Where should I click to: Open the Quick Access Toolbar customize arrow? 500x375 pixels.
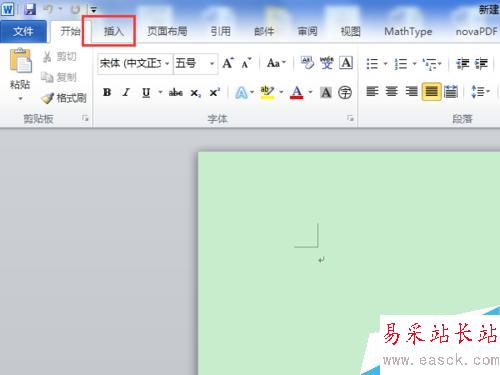94,10
